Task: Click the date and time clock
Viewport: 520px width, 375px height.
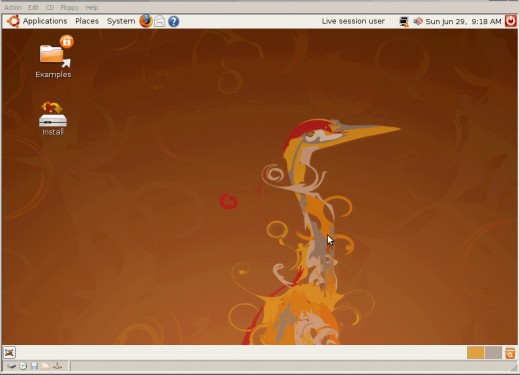Action: (x=463, y=21)
